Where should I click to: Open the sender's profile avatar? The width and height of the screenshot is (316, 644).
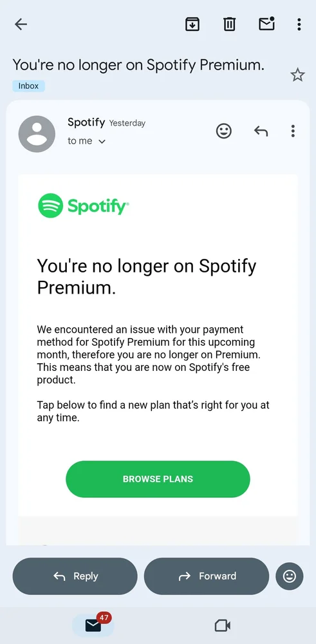coord(37,134)
